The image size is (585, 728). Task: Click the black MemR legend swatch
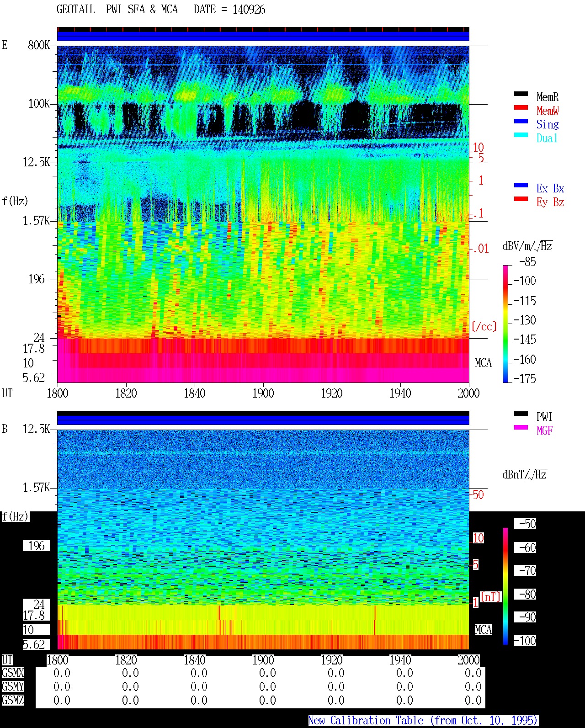click(x=521, y=94)
